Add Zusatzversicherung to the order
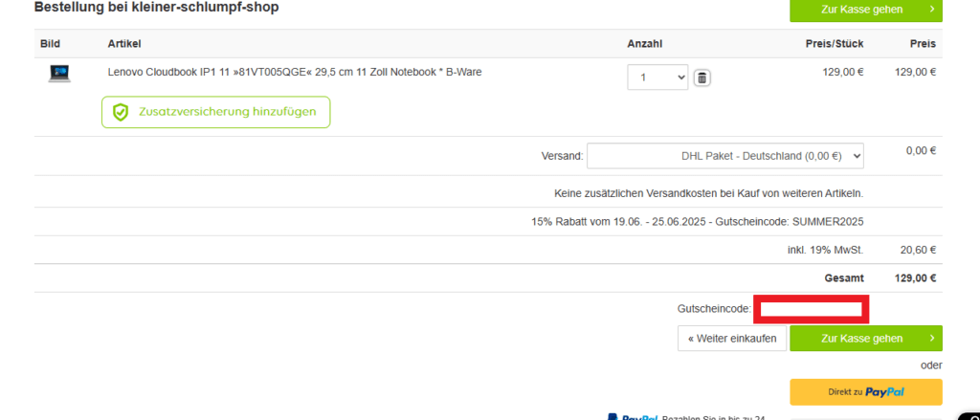This screenshot has height=420, width=980. tap(215, 113)
